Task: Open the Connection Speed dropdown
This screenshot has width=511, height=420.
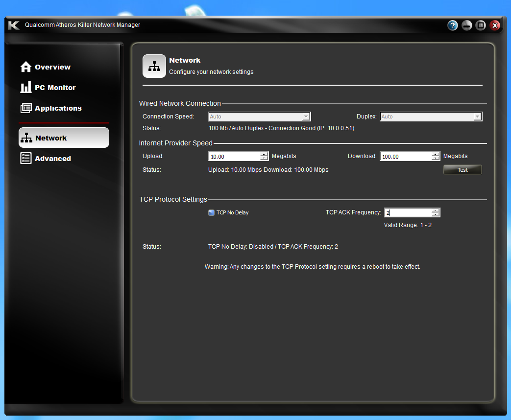Action: click(x=259, y=117)
